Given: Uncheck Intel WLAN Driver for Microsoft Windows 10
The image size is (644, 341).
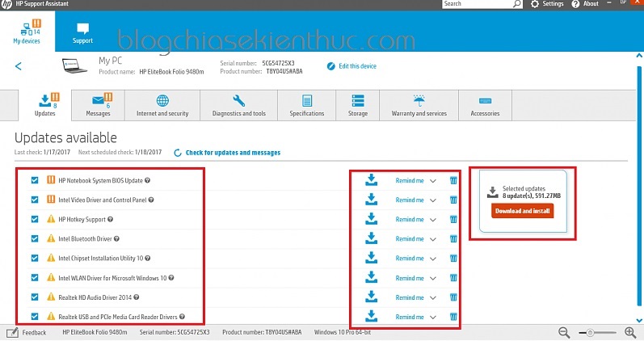Looking at the screenshot, I should (x=35, y=277).
